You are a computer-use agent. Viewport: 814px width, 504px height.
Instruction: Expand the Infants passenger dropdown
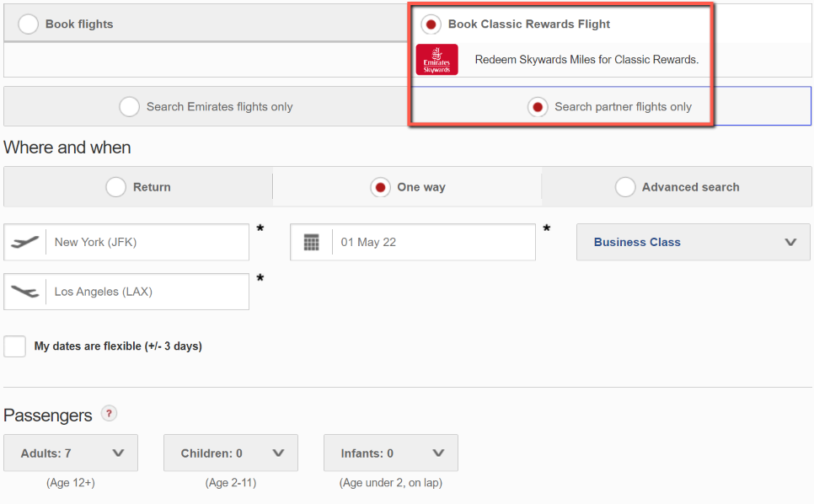point(391,453)
